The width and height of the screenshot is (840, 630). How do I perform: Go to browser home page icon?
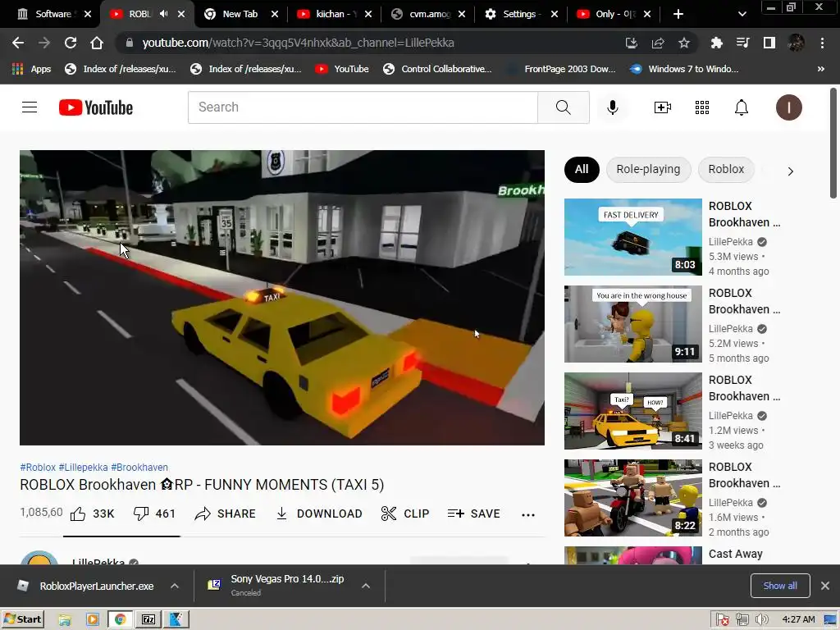pyautogui.click(x=97, y=43)
